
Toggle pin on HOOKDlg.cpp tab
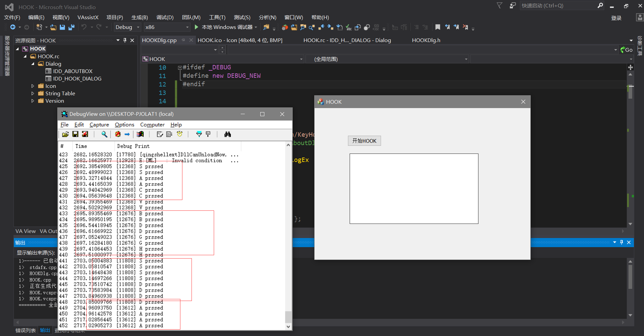(x=183, y=40)
